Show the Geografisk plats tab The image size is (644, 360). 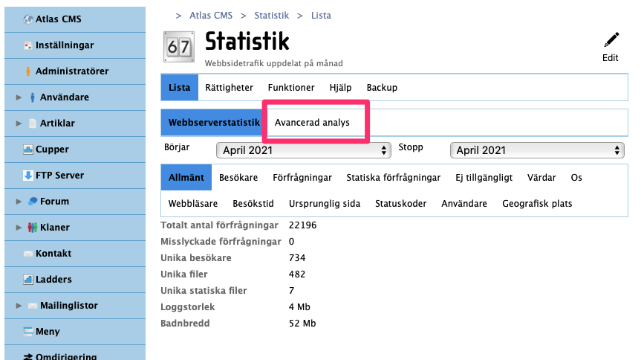pyautogui.click(x=537, y=204)
